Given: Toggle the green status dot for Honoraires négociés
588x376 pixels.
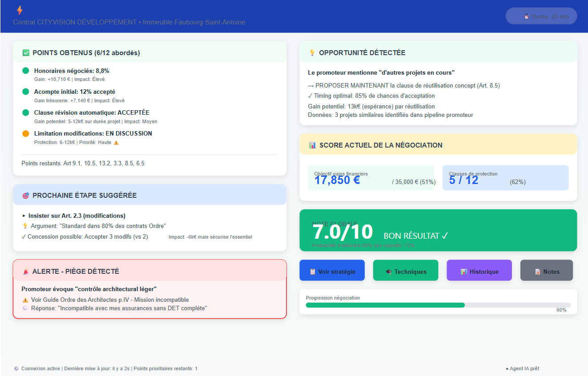Looking at the screenshot, I should tap(25, 71).
